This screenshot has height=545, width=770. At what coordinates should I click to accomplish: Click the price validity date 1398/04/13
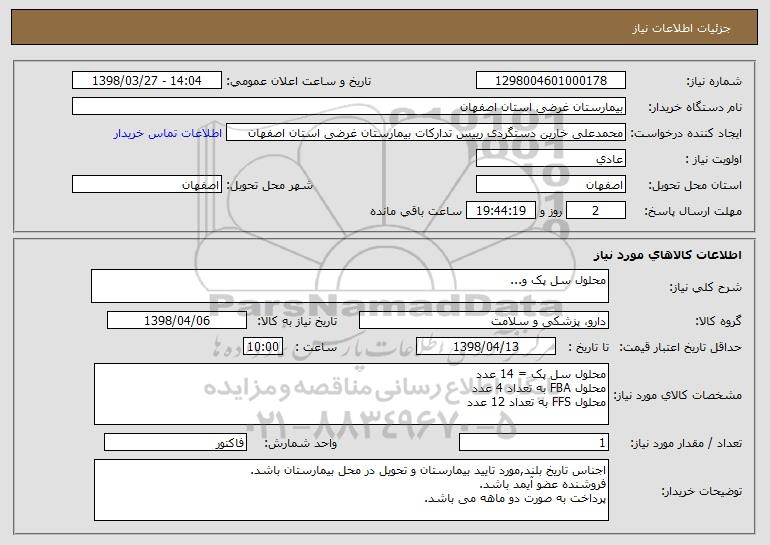486,346
